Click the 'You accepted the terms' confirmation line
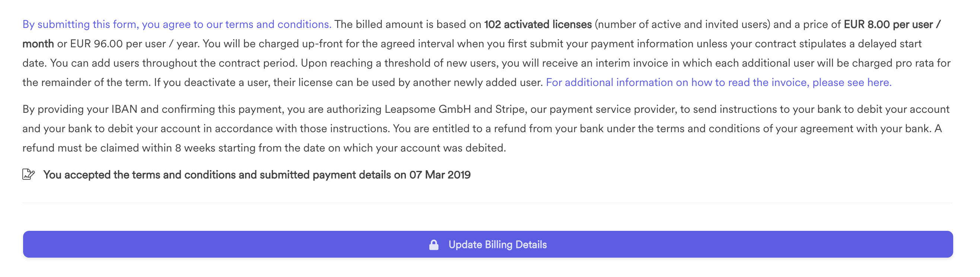 [257, 175]
